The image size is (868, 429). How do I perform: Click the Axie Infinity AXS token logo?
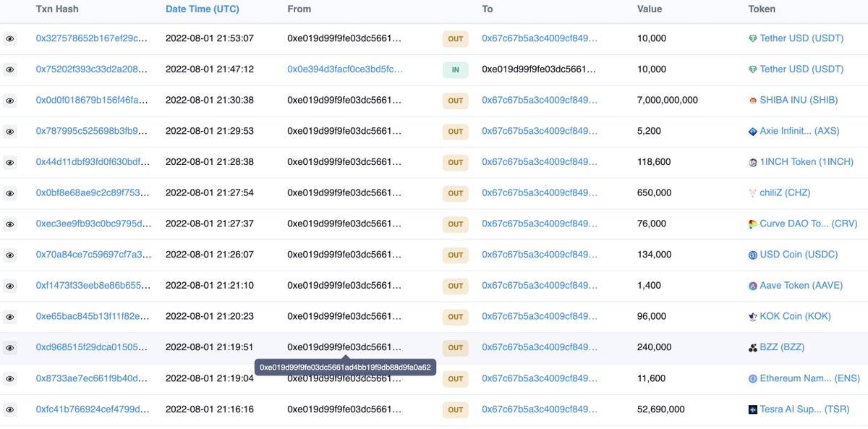point(752,132)
